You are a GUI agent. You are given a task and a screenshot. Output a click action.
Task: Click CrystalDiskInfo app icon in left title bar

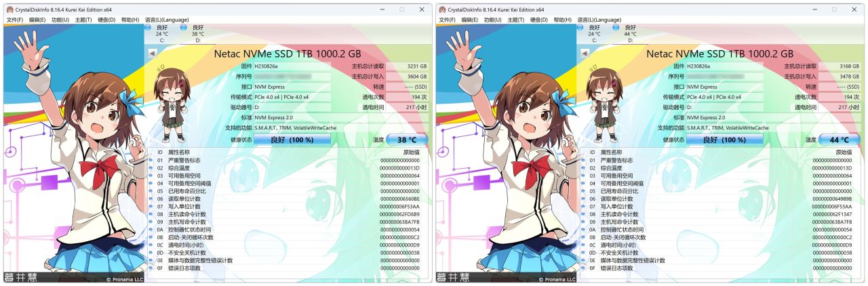pyautogui.click(x=9, y=9)
